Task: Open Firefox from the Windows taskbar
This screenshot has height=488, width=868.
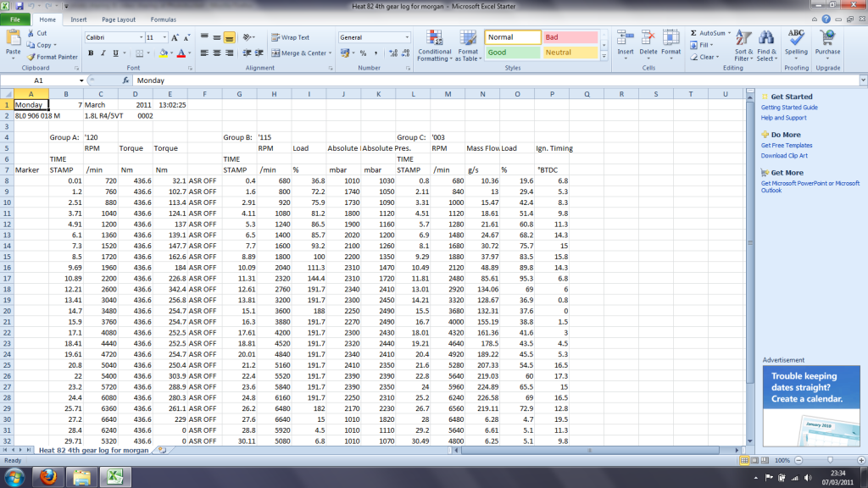Action: click(x=48, y=478)
